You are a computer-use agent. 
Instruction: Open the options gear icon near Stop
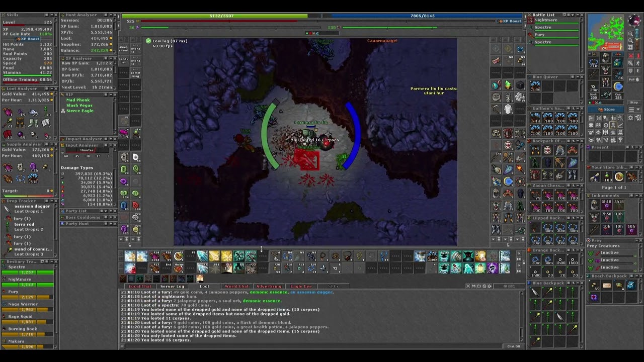click(x=631, y=118)
